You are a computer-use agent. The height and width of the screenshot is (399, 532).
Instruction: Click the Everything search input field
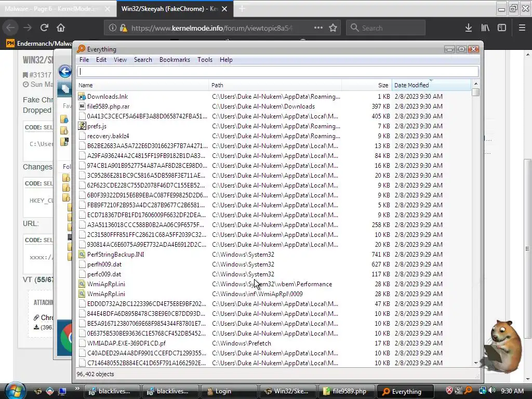pyautogui.click(x=278, y=71)
